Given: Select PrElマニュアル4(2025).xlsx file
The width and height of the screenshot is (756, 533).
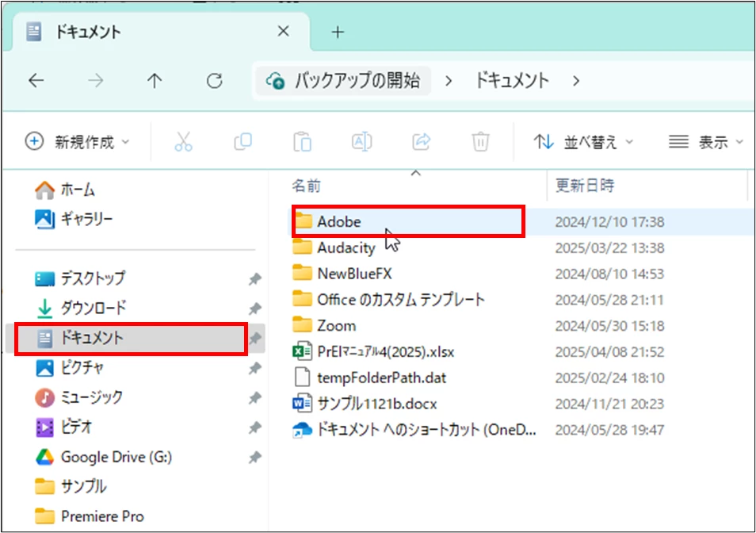Looking at the screenshot, I should 373,351.
